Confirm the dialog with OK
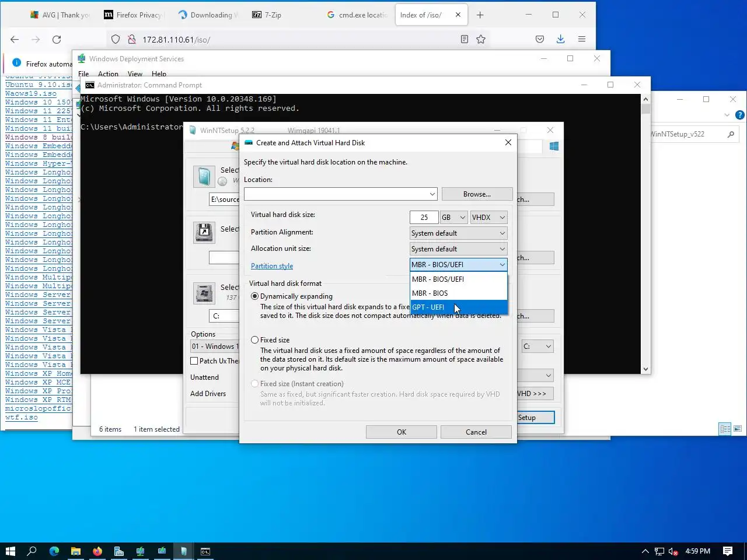Image resolution: width=747 pixels, height=560 pixels. [x=402, y=432]
